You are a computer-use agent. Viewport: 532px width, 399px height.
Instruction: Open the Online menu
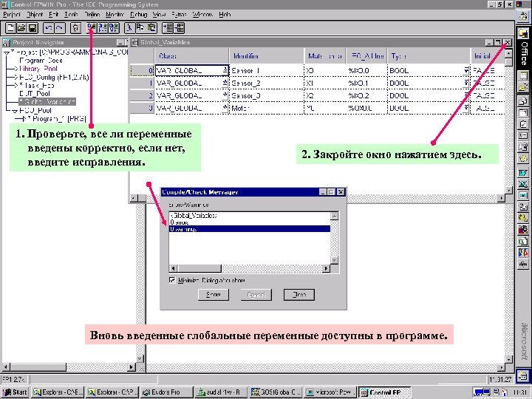[x=92, y=15]
